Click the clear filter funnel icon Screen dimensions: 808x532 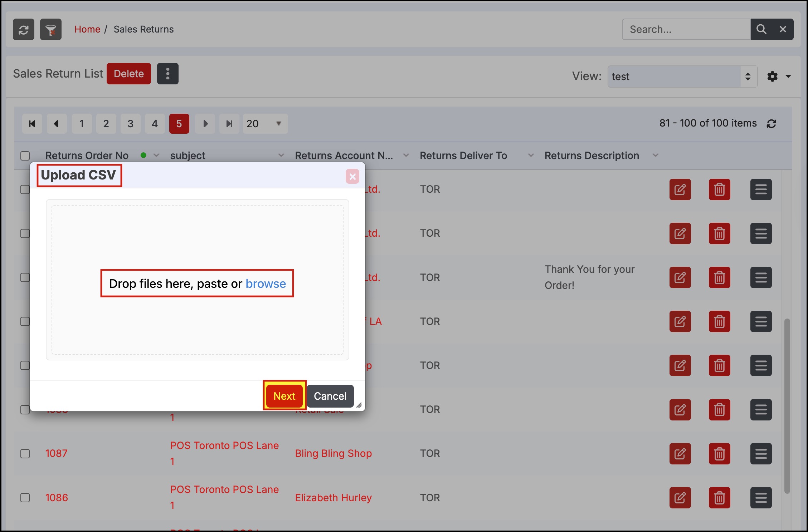click(x=51, y=29)
